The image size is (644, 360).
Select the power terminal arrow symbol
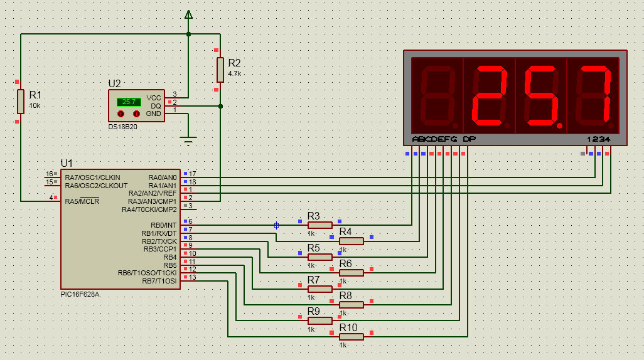pyautogui.click(x=188, y=14)
